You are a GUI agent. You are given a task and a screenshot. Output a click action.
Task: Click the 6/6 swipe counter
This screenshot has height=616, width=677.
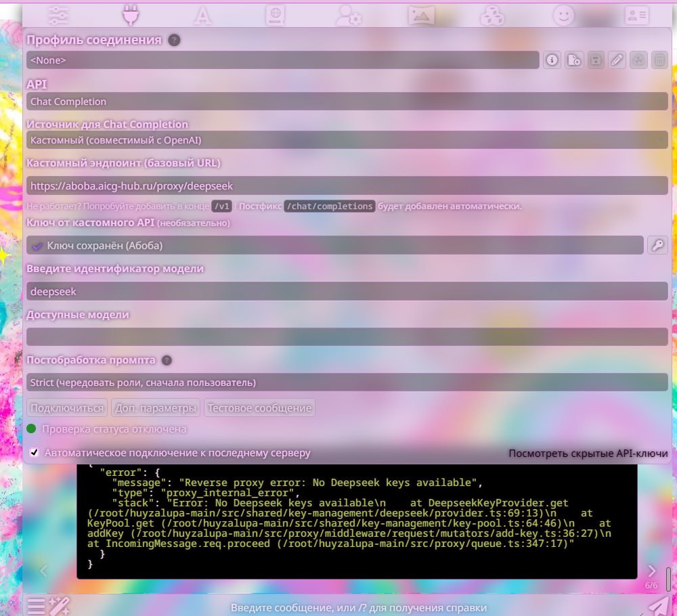[x=651, y=586]
